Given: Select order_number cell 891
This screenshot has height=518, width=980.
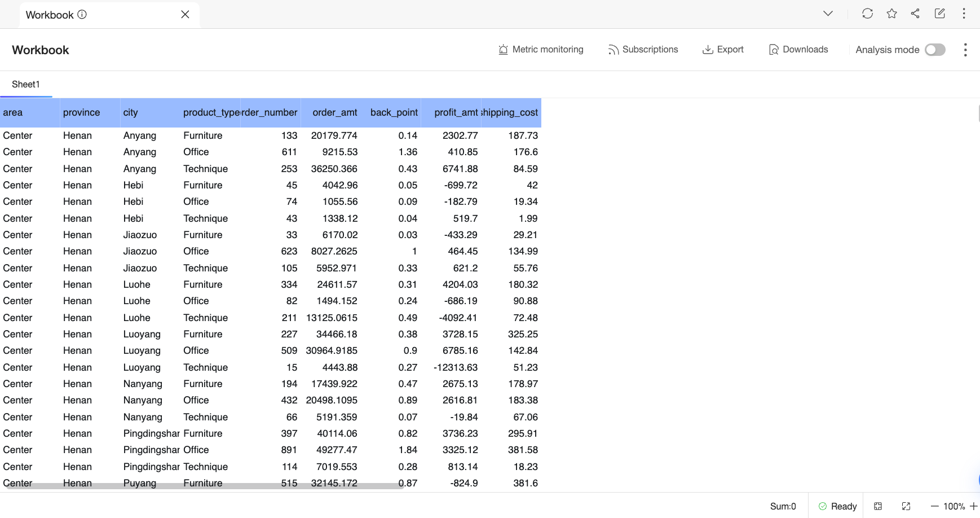Looking at the screenshot, I should 271,450.
